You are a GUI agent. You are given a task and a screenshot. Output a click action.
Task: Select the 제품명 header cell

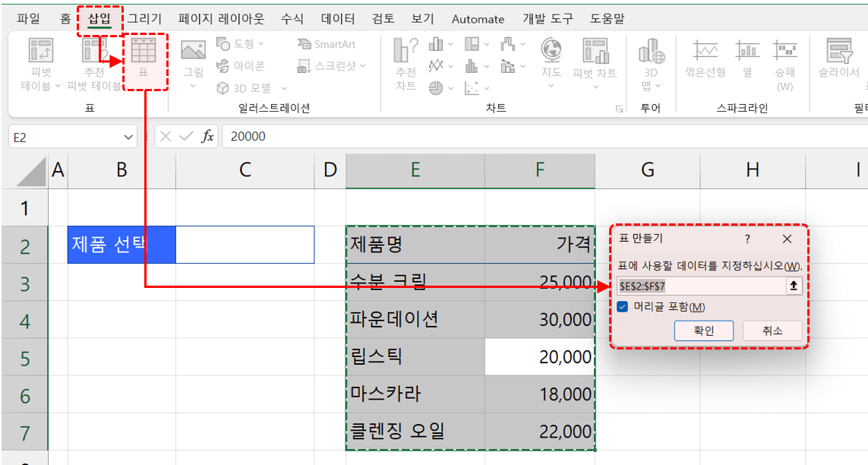[415, 244]
